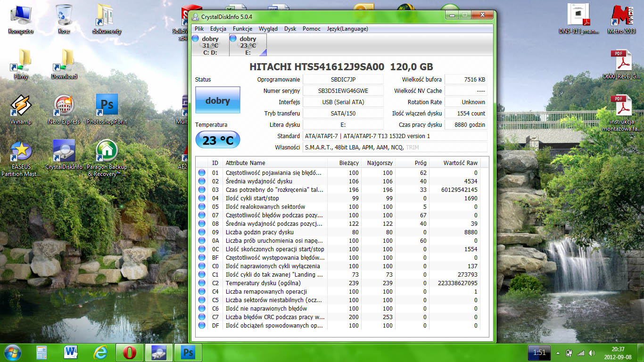This screenshot has width=644, height=362.
Task: Select the 'Ilość cykli start/stop' row
Action: coord(338,198)
